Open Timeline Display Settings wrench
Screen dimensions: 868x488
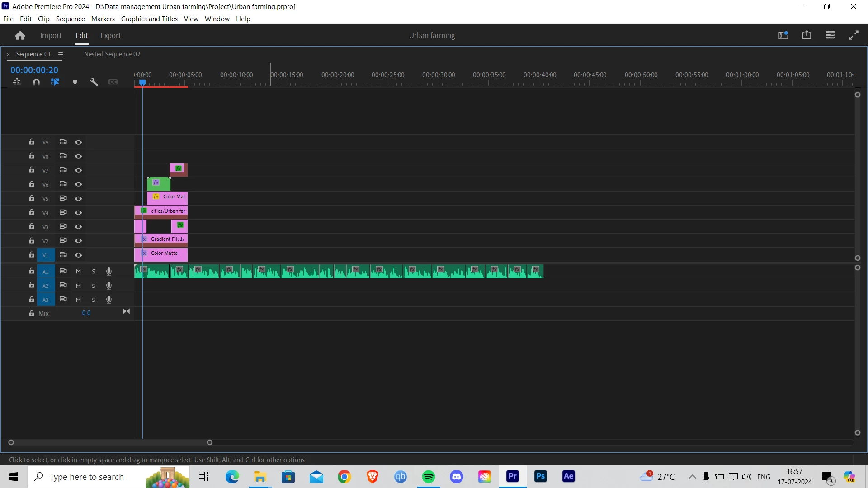[x=94, y=82]
